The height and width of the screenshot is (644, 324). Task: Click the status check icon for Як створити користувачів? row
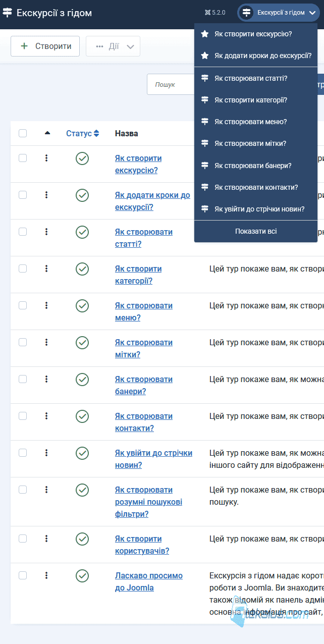click(82, 539)
